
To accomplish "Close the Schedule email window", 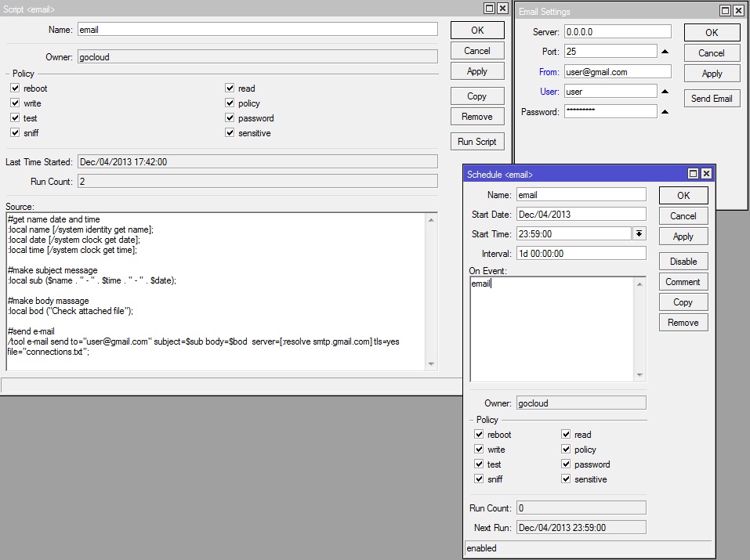I will coord(706,174).
